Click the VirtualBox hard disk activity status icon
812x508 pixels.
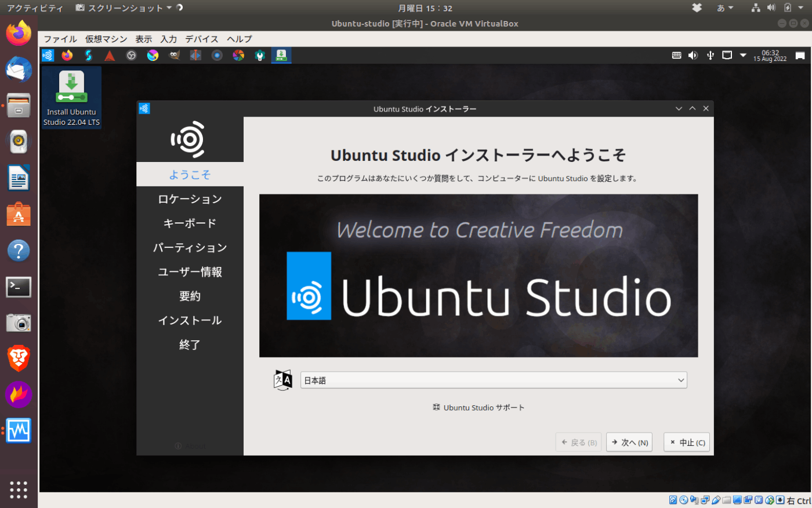pos(673,500)
